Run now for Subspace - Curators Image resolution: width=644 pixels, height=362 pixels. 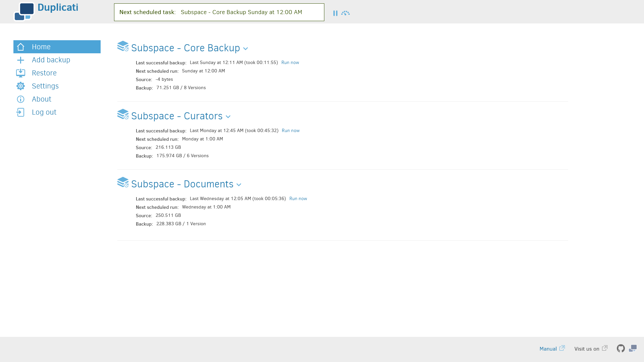click(x=290, y=131)
